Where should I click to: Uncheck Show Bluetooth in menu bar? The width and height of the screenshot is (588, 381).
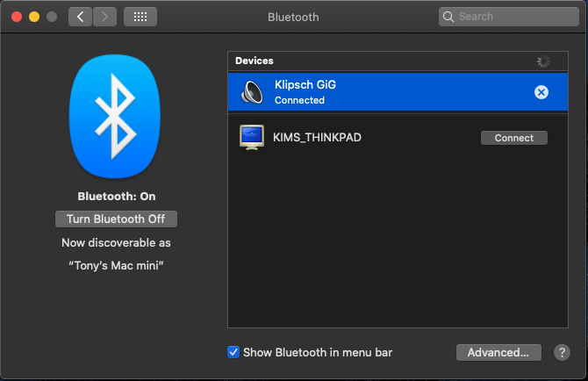click(x=233, y=352)
